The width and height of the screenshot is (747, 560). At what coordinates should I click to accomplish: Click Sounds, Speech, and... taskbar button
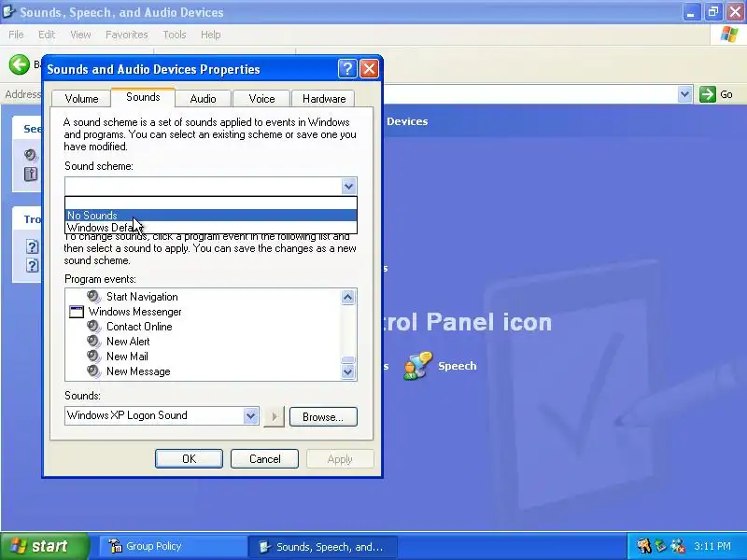pyautogui.click(x=322, y=546)
